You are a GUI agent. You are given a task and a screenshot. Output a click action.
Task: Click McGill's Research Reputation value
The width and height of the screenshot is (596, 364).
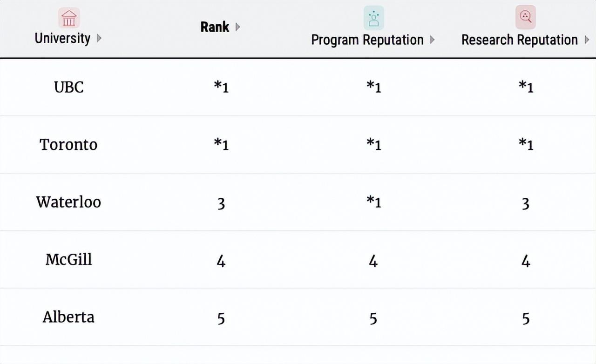click(526, 261)
